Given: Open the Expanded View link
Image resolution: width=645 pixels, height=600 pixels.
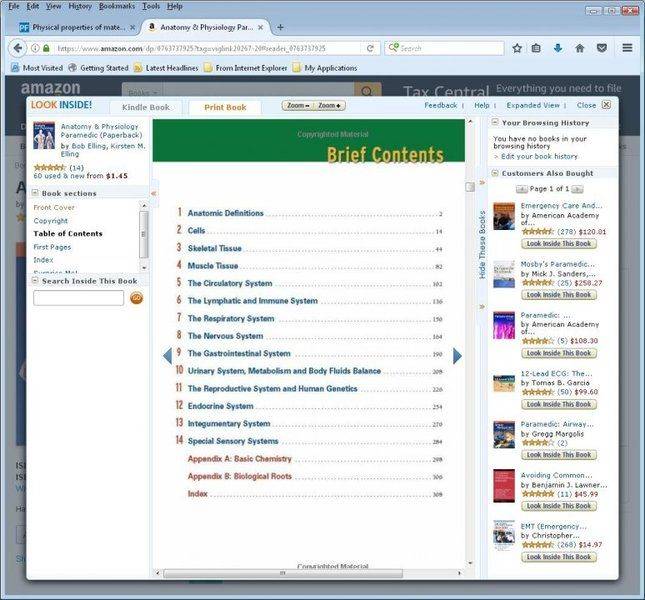Looking at the screenshot, I should (x=533, y=105).
